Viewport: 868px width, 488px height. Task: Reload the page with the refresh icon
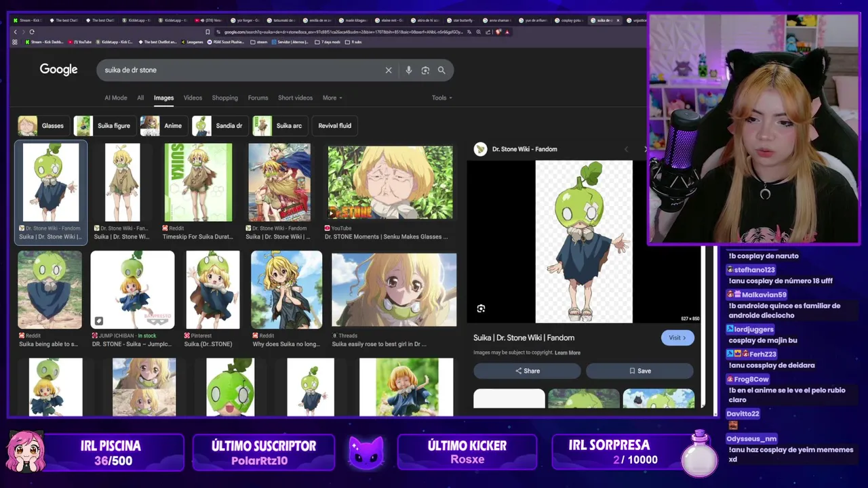click(x=32, y=32)
